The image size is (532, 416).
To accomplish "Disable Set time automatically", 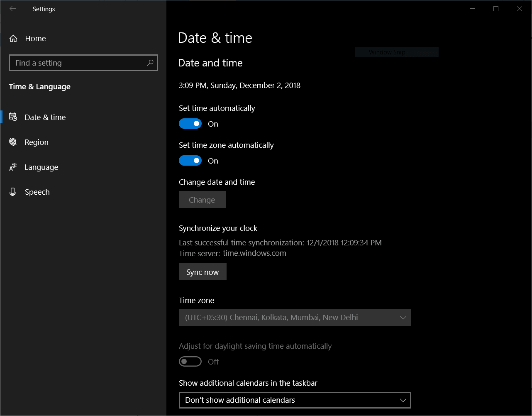I will (190, 123).
